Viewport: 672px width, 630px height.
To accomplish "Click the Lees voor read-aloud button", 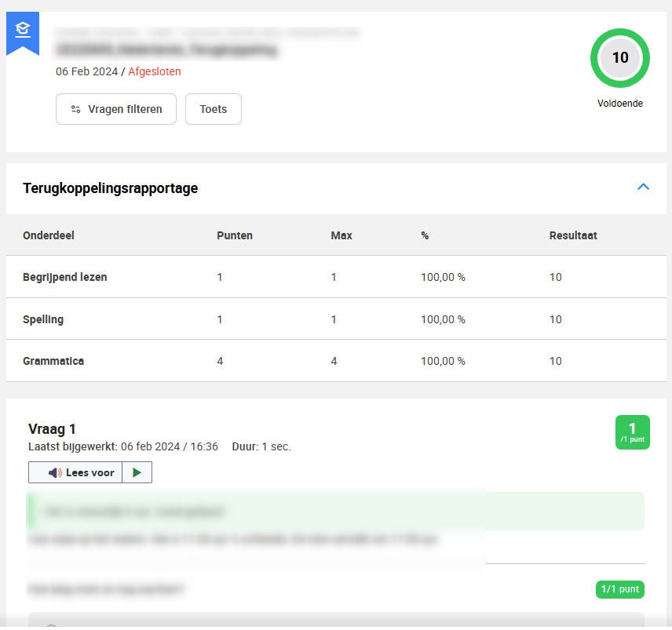I will pos(75,472).
